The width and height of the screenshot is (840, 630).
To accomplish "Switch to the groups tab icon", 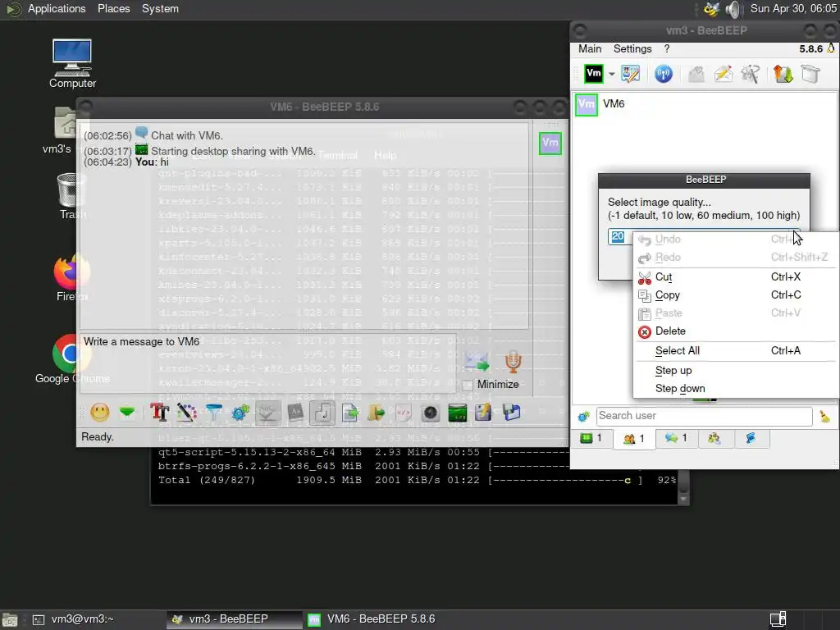I will coord(714,438).
